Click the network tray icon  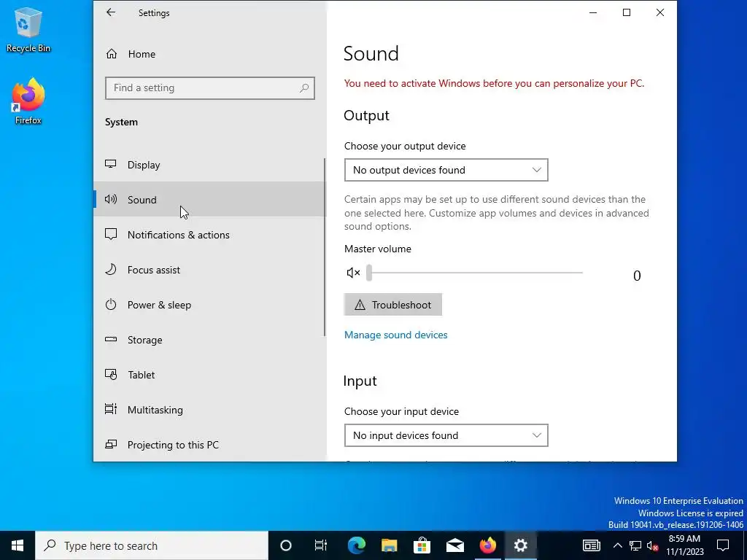[635, 545]
